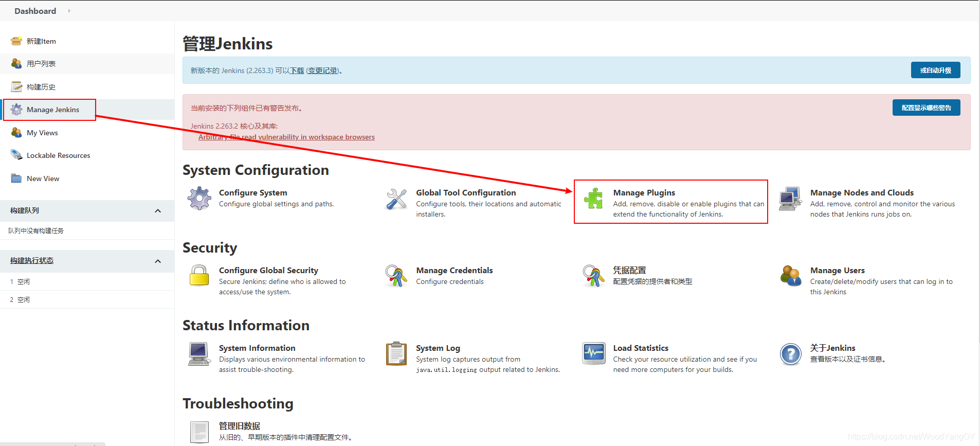The height and width of the screenshot is (446, 980).
Task: Click the 管理旧数据 document icon
Action: click(x=199, y=432)
